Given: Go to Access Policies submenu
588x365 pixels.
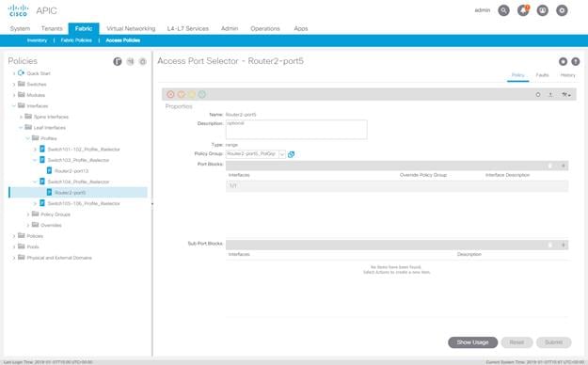Looking at the screenshot, I should click(123, 40).
